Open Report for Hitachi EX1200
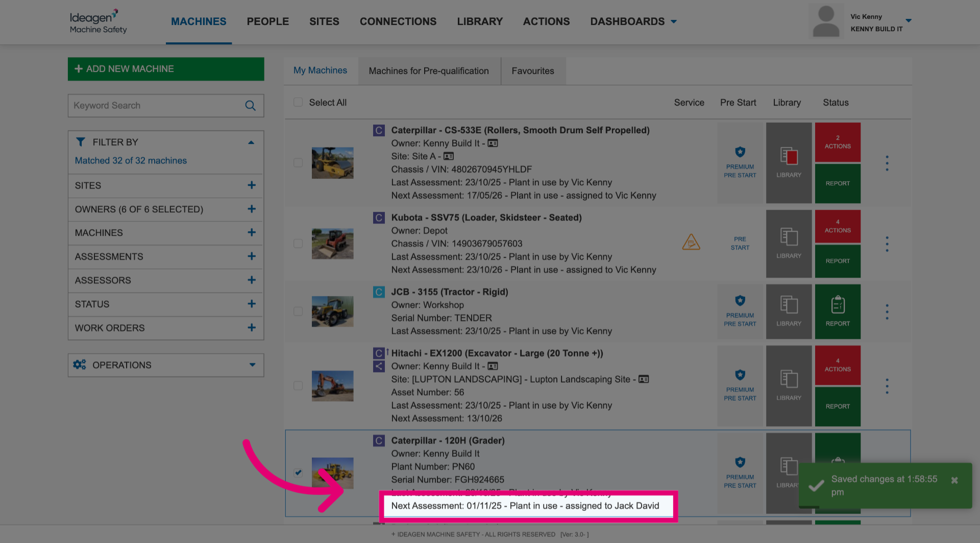The width and height of the screenshot is (980, 543). tap(838, 406)
